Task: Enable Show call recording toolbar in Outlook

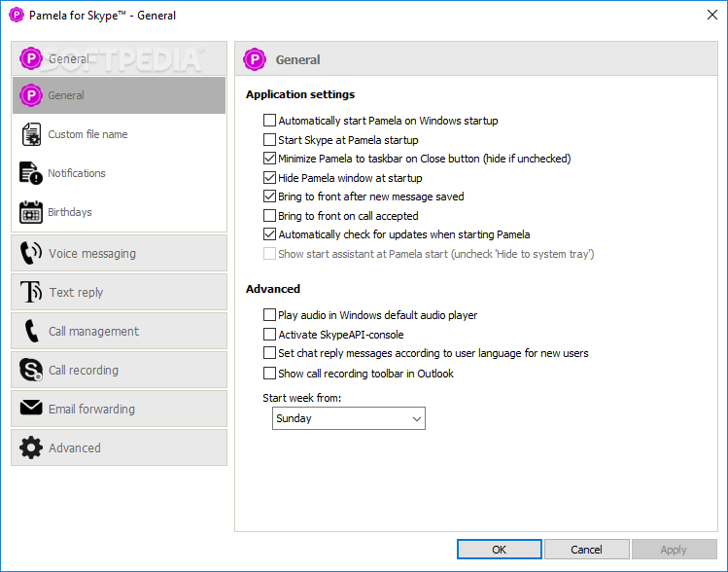Action: tap(269, 374)
